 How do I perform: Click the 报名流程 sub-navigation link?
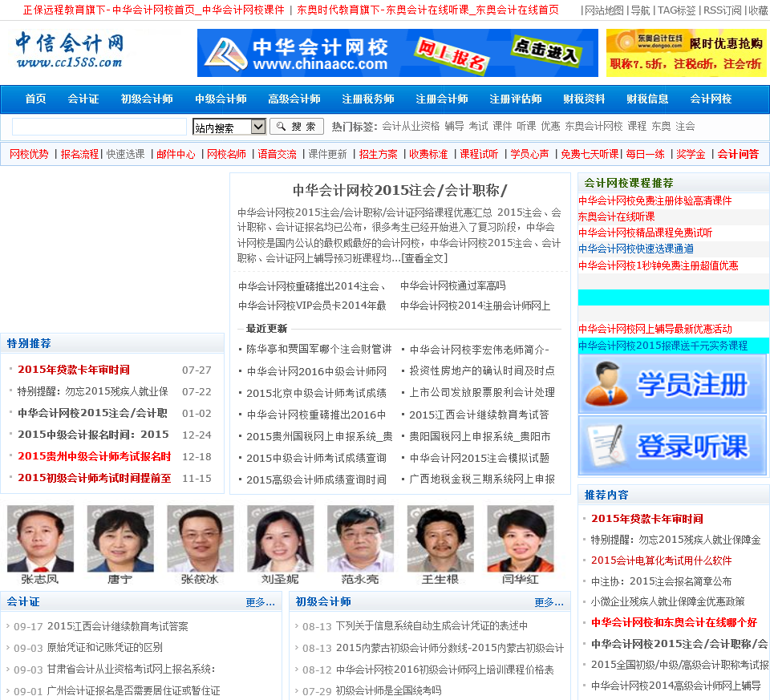pos(79,154)
